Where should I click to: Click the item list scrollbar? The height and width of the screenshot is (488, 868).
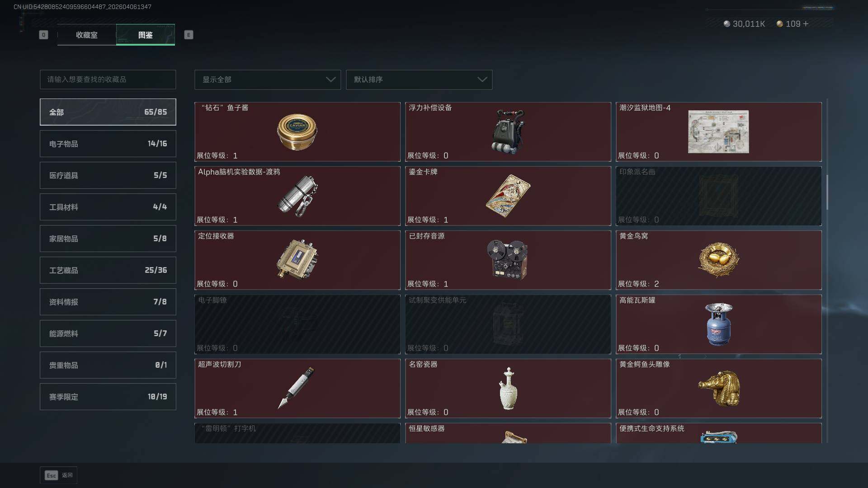click(827, 192)
